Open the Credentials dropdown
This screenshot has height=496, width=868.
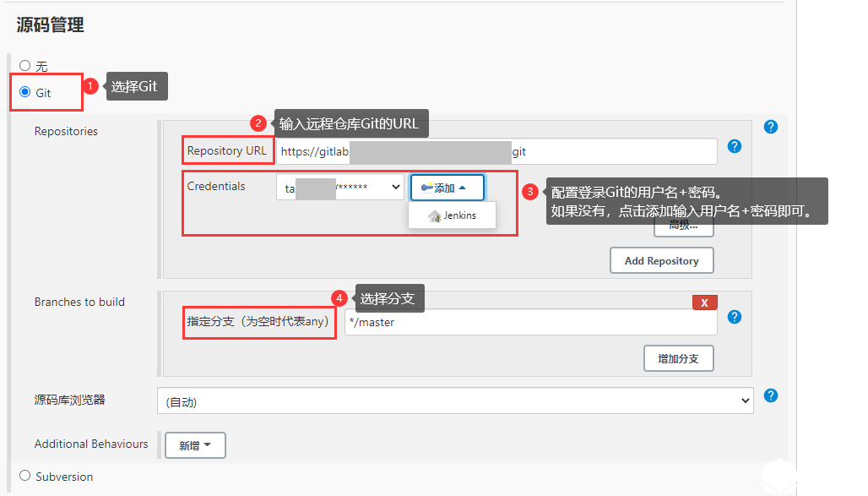pyautogui.click(x=339, y=187)
